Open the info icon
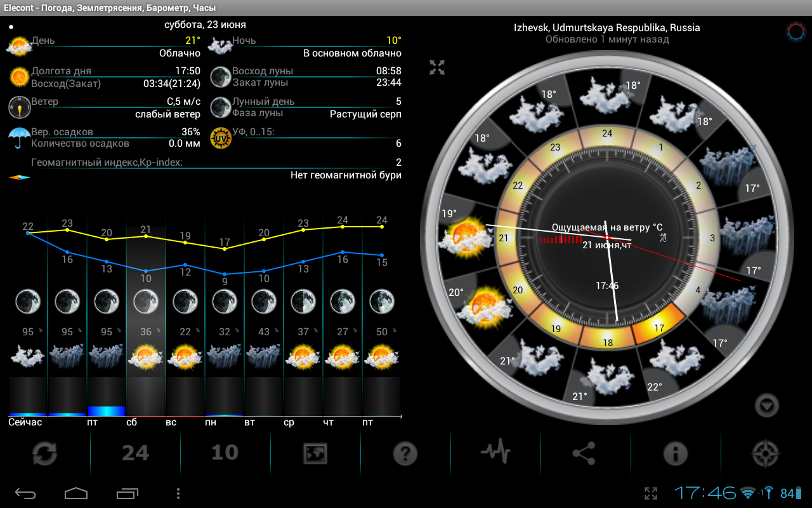Image resolution: width=812 pixels, height=508 pixels. pos(676,454)
